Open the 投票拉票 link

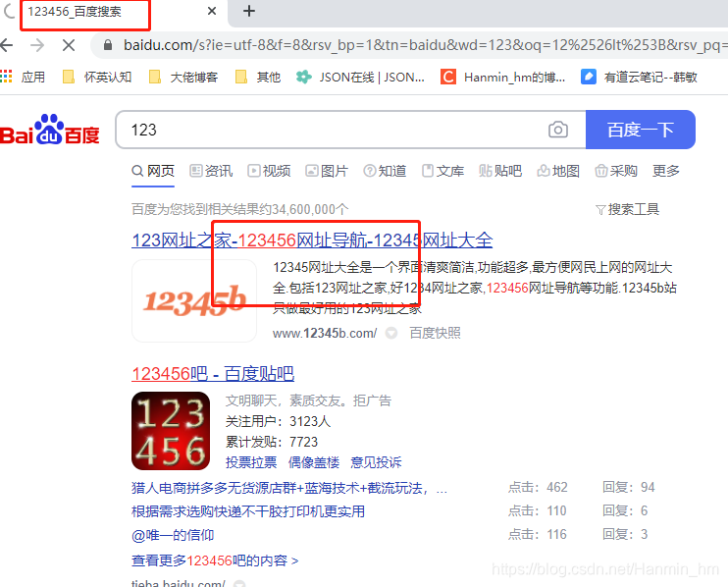click(x=251, y=462)
